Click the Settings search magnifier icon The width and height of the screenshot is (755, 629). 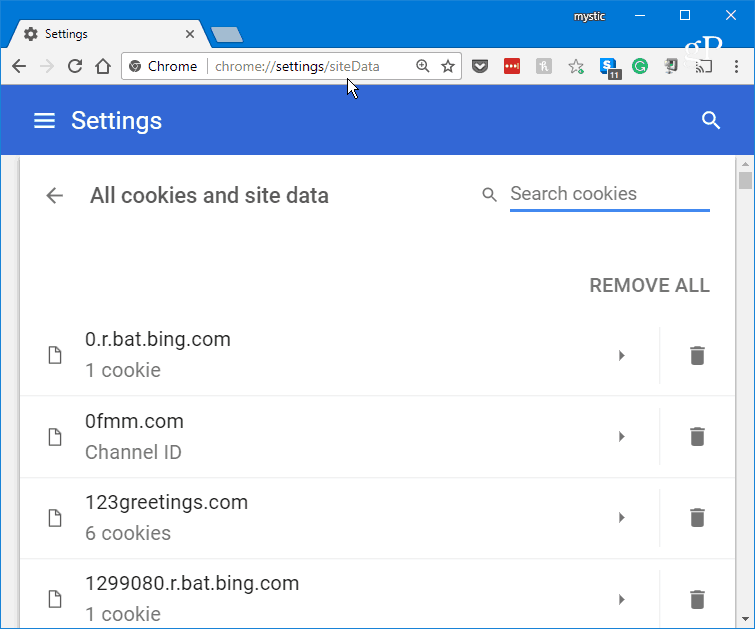pyautogui.click(x=711, y=121)
